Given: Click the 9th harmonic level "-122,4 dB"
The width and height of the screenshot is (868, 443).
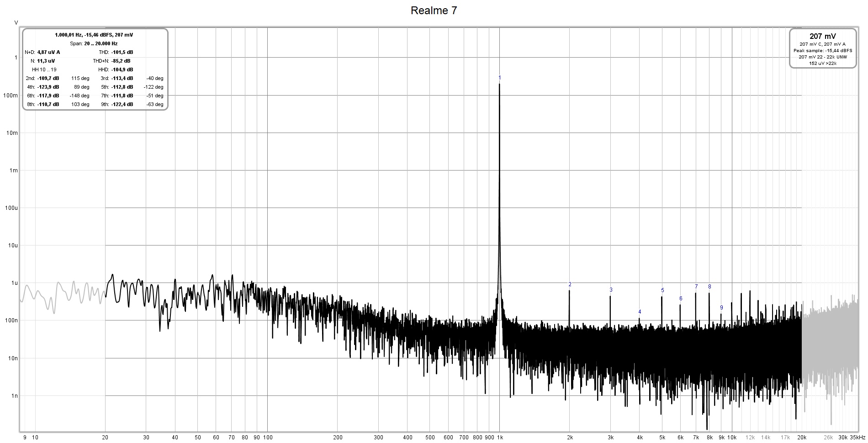Looking at the screenshot, I should tap(122, 104).
